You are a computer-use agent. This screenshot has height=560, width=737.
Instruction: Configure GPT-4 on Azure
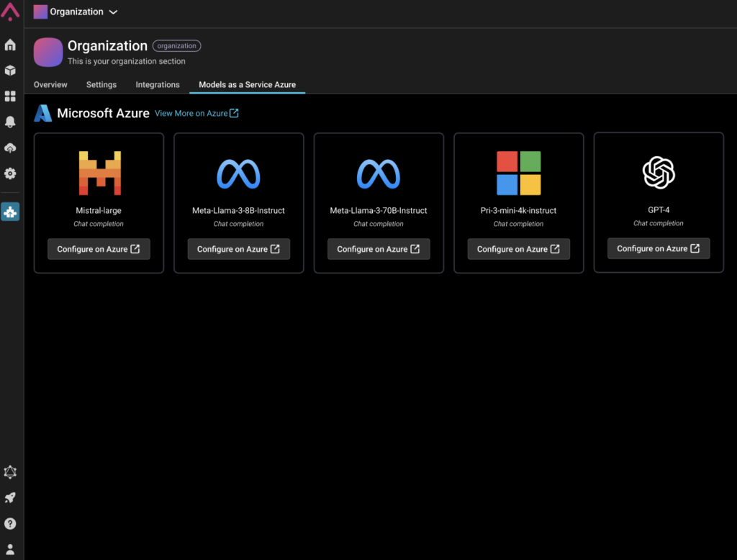[x=658, y=248]
